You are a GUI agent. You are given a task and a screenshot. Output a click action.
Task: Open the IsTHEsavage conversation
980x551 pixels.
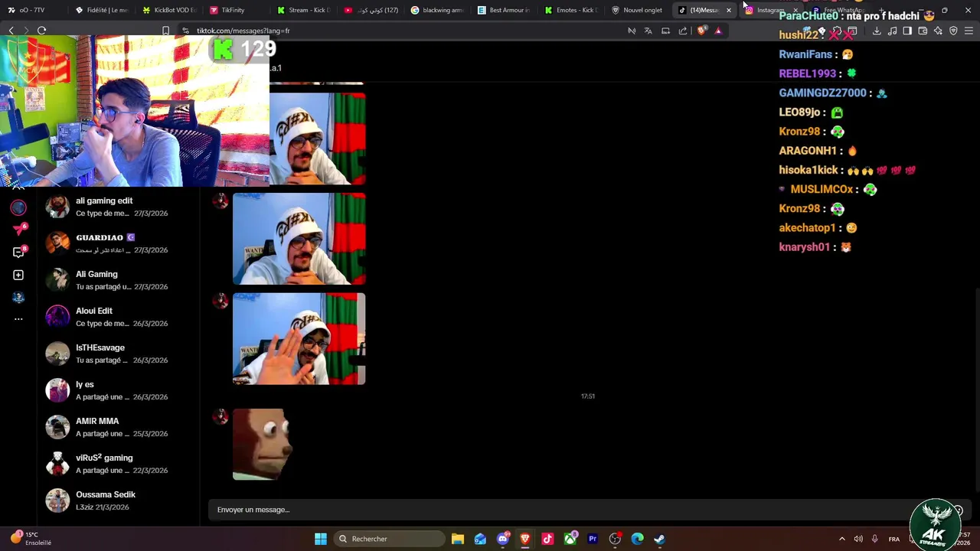117,354
